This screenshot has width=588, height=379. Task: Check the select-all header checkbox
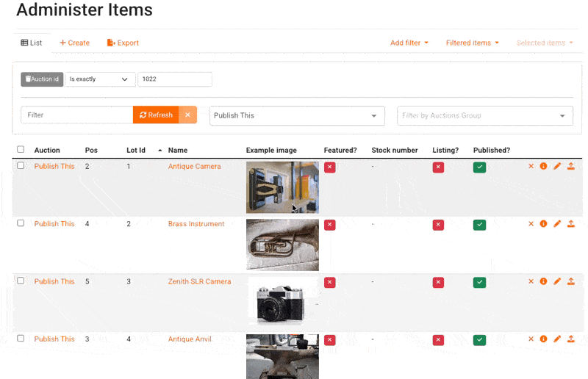click(21, 150)
